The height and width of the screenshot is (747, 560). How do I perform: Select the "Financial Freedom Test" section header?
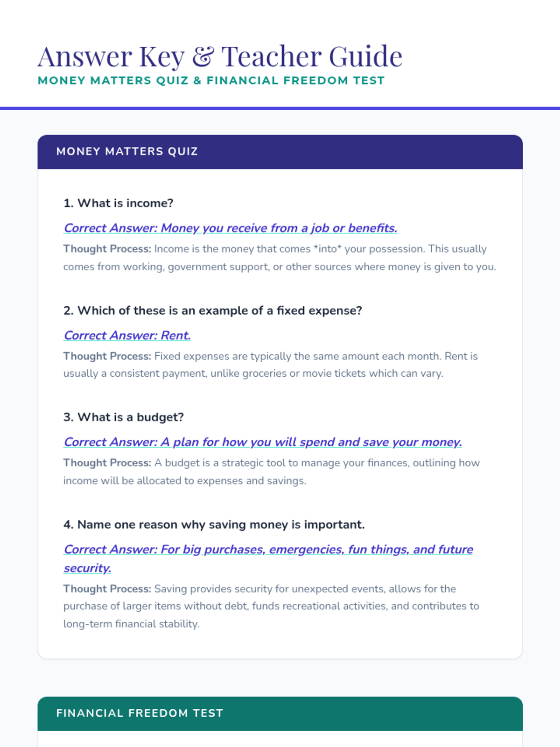(140, 713)
